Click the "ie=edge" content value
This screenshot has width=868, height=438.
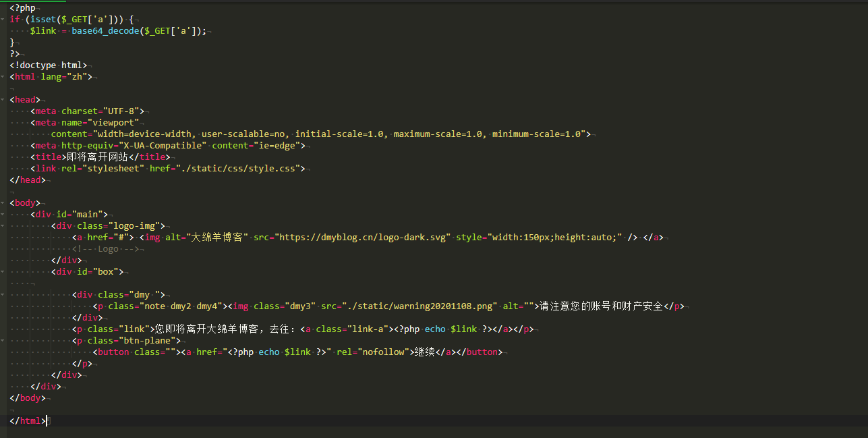(277, 146)
